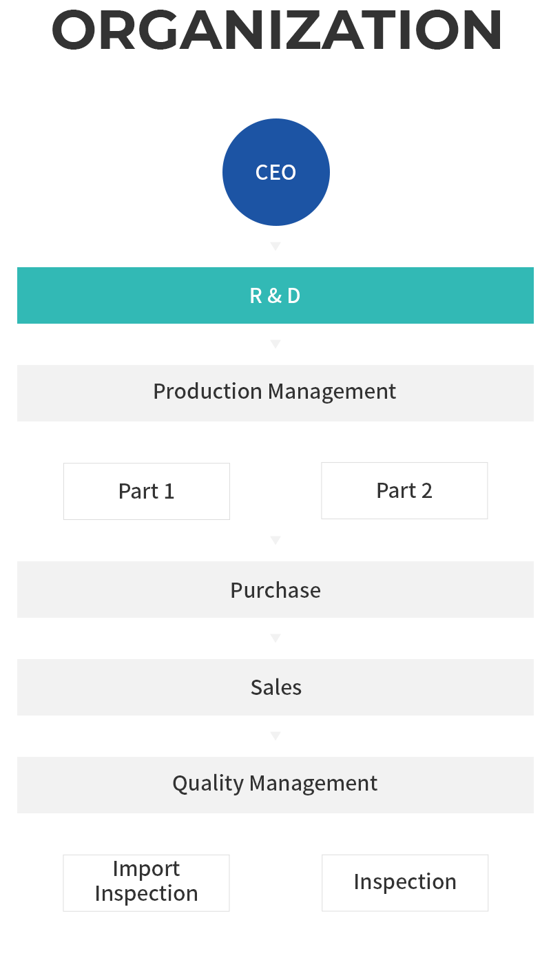Click the word Import in the bottom box
Screen dimensions: 551x980
point(146,869)
